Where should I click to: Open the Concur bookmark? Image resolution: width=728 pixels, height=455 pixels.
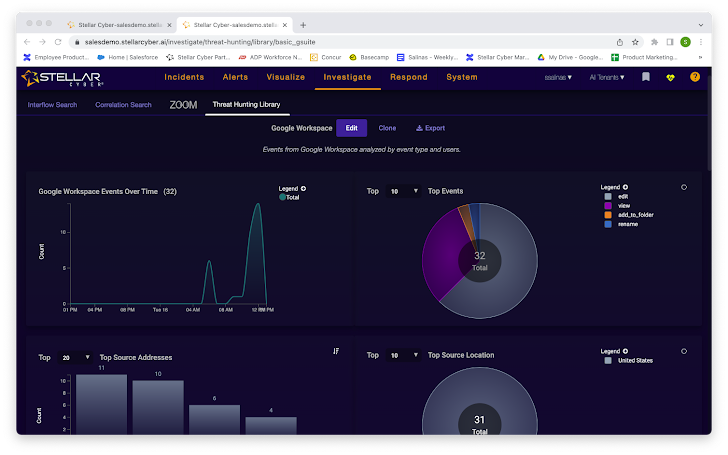tap(325, 57)
